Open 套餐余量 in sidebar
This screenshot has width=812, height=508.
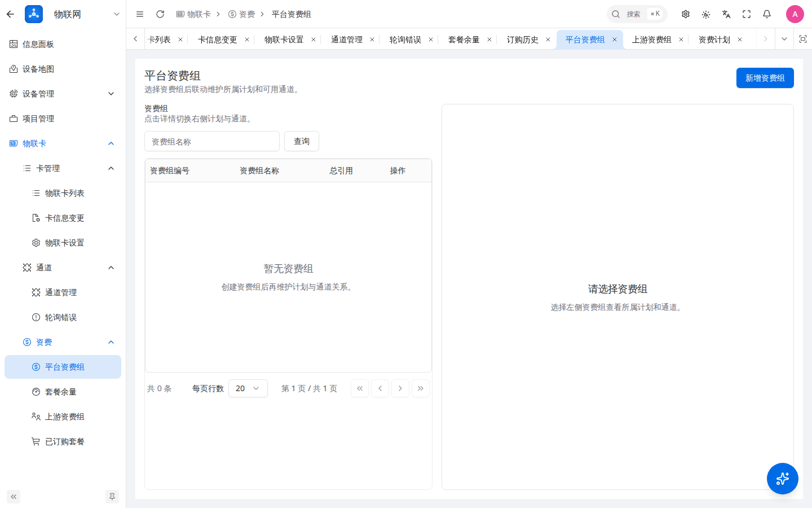[63, 392]
